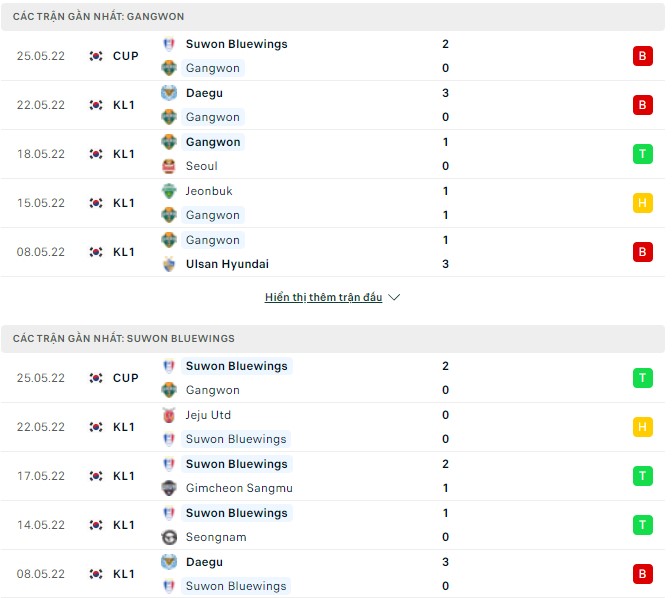This screenshot has height=598, width=672.
Task: Click the green T badge for Gangwon vs Seoul
Action: tap(642, 154)
